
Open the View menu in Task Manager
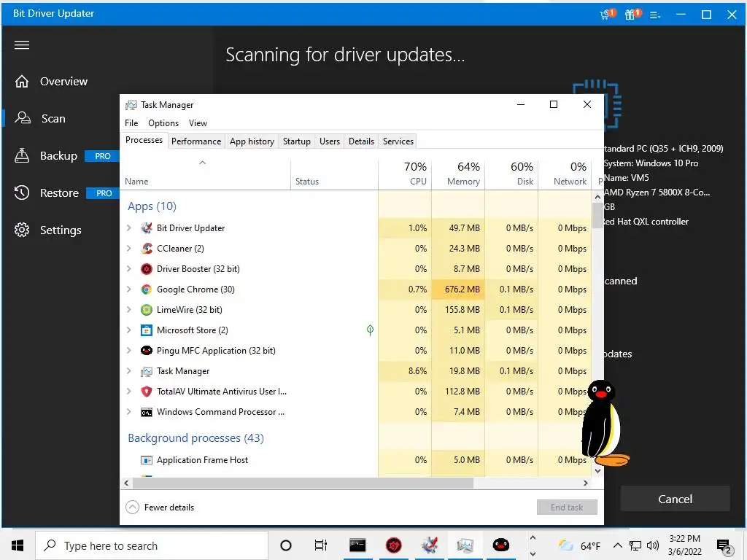tap(198, 123)
